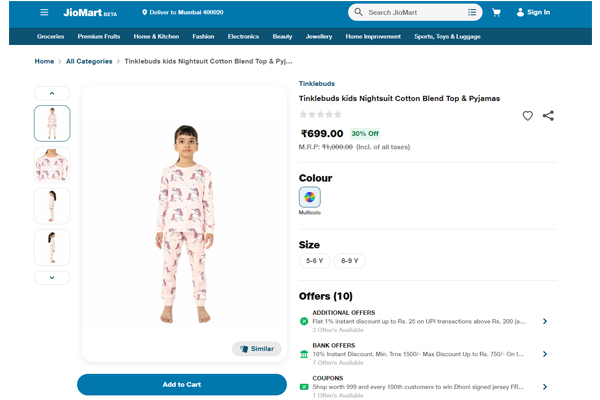Expand the Bank Offers arrow

(x=545, y=354)
